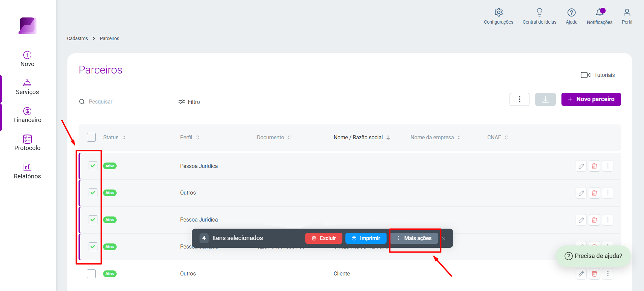Open the Protocolo sidebar item
The height and width of the screenshot is (291, 644).
tap(27, 143)
